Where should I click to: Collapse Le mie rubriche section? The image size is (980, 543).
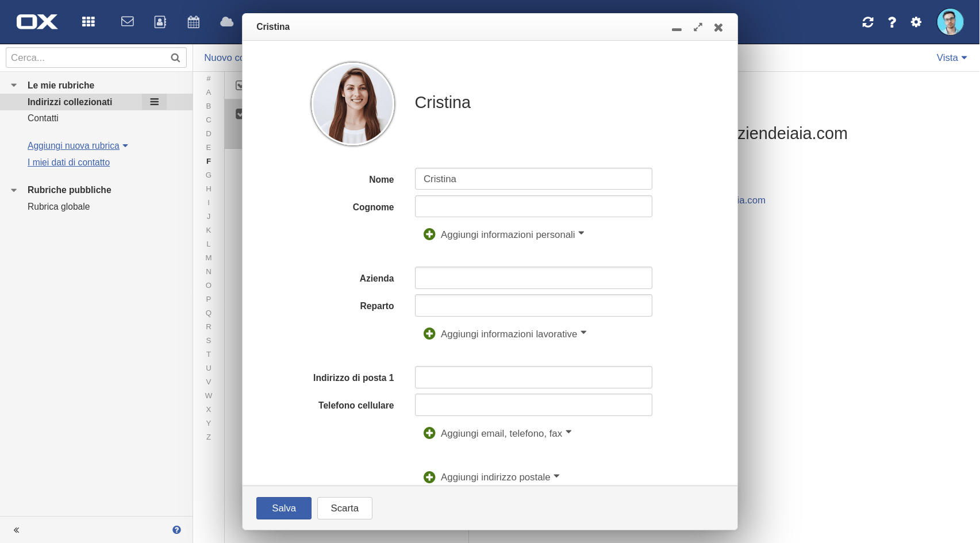(x=14, y=85)
